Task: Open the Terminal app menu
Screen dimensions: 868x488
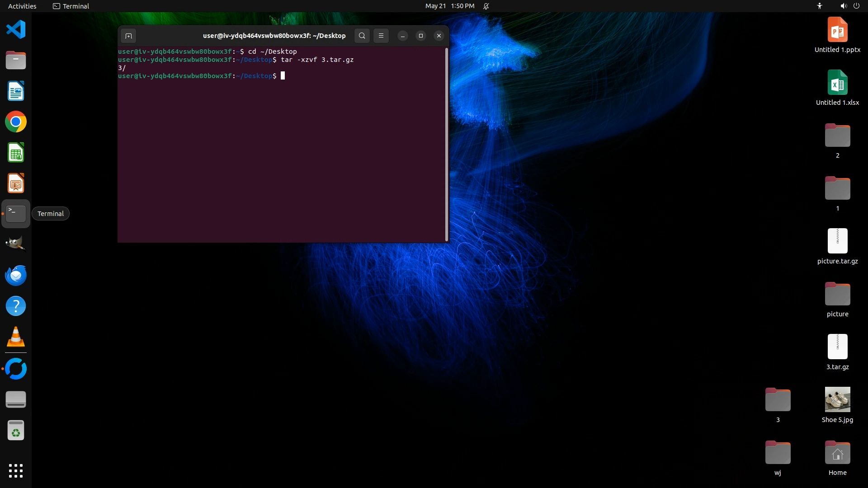Action: (x=71, y=6)
